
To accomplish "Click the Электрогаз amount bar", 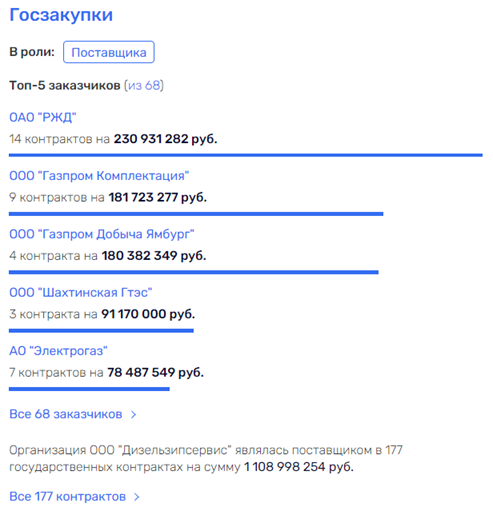I will pos(89,389).
